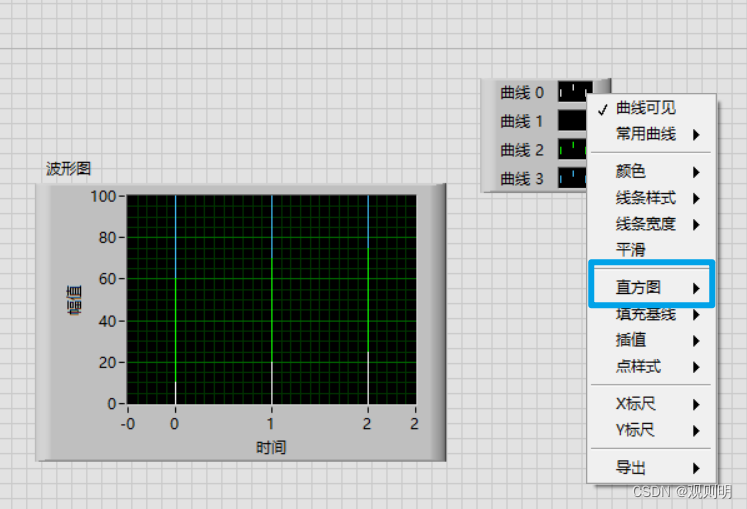Click the 颜色 submenu arrow
This screenshot has height=509, width=747.
pyautogui.click(x=696, y=172)
